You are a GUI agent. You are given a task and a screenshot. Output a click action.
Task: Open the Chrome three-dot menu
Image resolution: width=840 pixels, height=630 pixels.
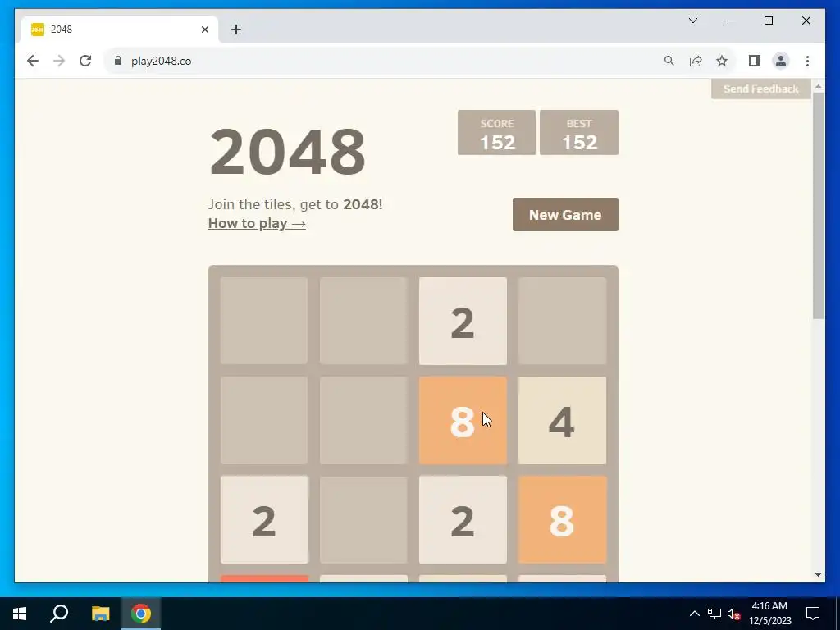tap(807, 61)
